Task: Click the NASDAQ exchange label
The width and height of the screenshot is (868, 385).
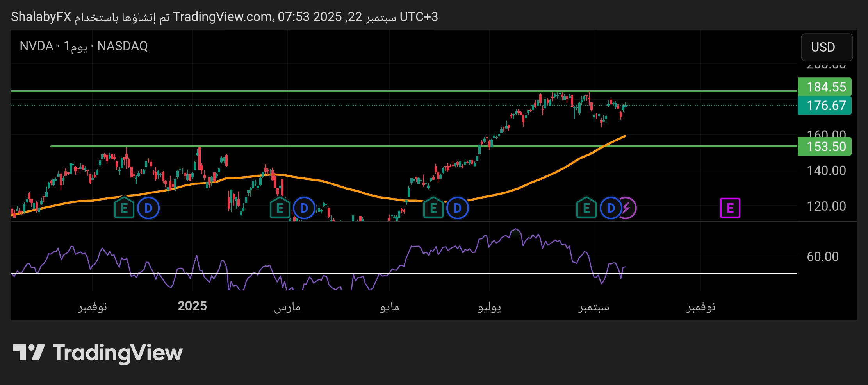Action: click(x=123, y=46)
